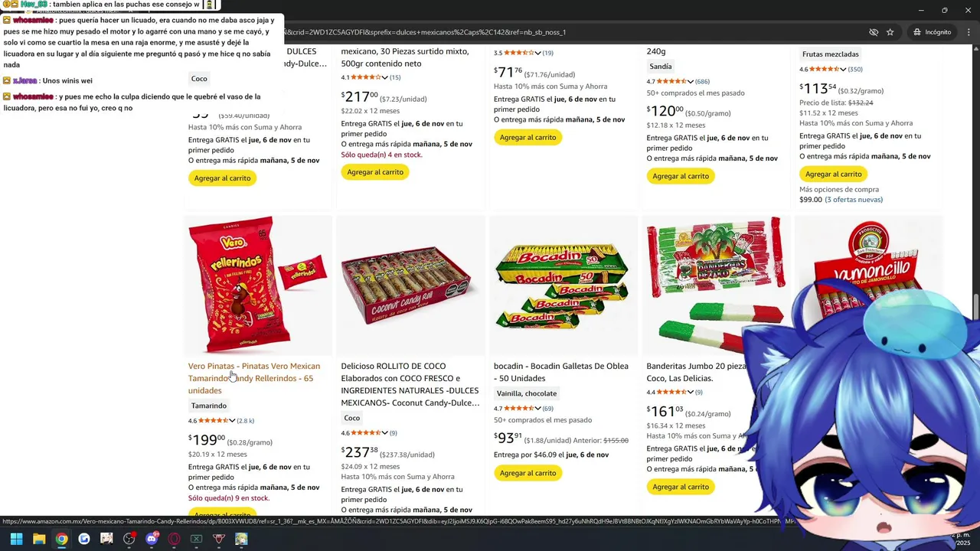
Task: Open the Windows Start menu
Action: (x=16, y=539)
